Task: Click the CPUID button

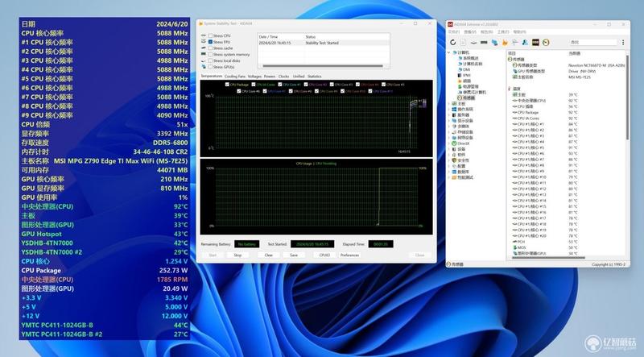Action: (x=324, y=255)
